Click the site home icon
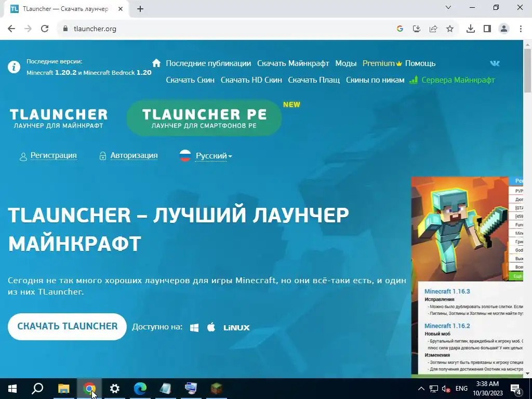 tap(156, 63)
